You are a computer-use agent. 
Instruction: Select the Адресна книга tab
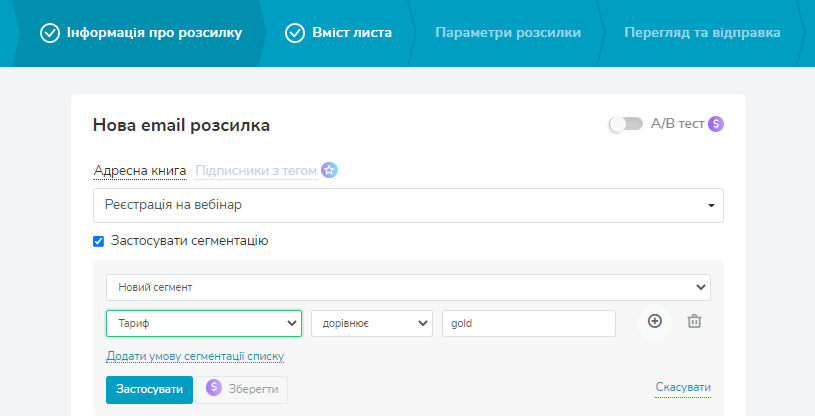pos(140,171)
